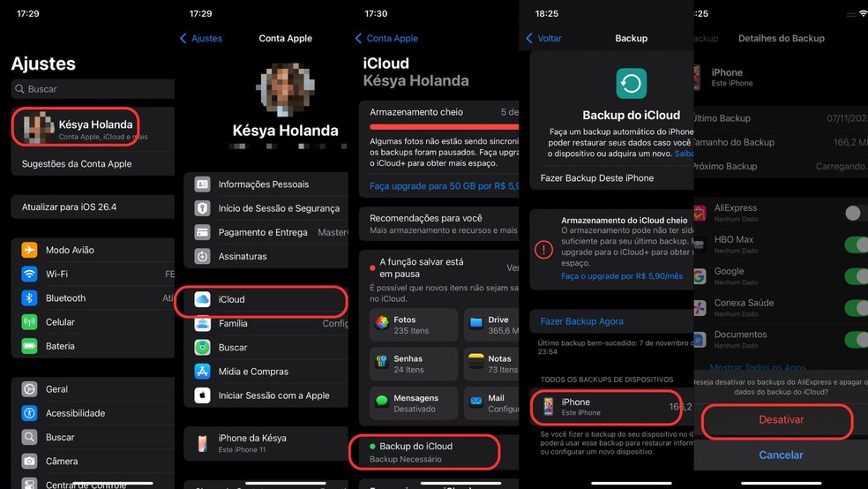This screenshot has height=489, width=868.
Task: Open the Informações Pessoais card icon
Action: point(202,184)
